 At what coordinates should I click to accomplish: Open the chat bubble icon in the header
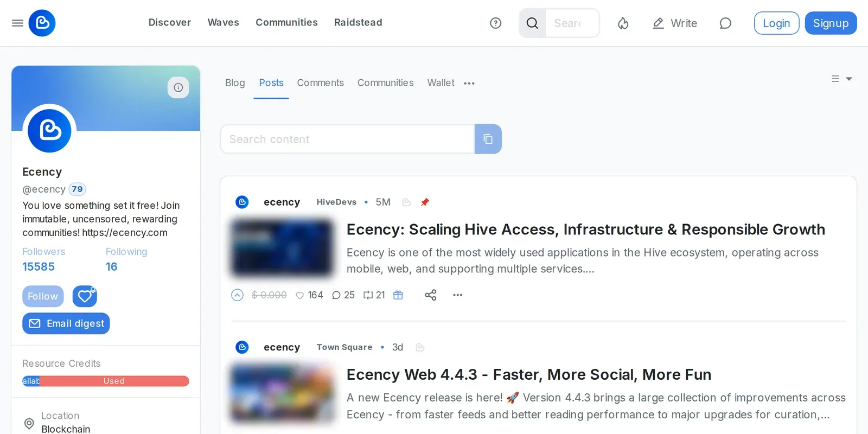point(725,23)
